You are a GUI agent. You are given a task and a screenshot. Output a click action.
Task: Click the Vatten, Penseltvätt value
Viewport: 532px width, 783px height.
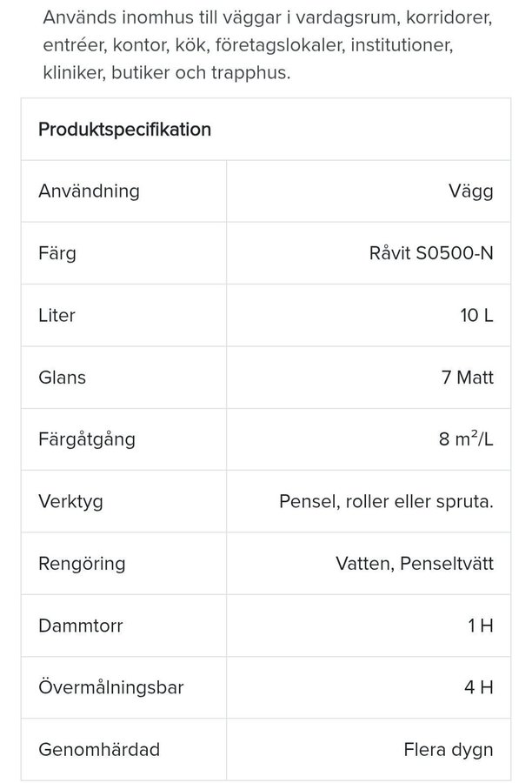[x=415, y=564]
